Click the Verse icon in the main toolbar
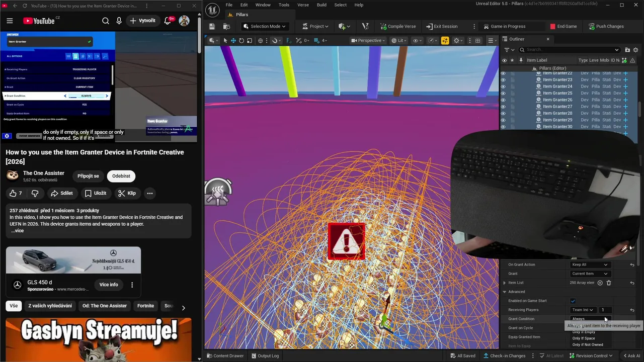 [365, 26]
